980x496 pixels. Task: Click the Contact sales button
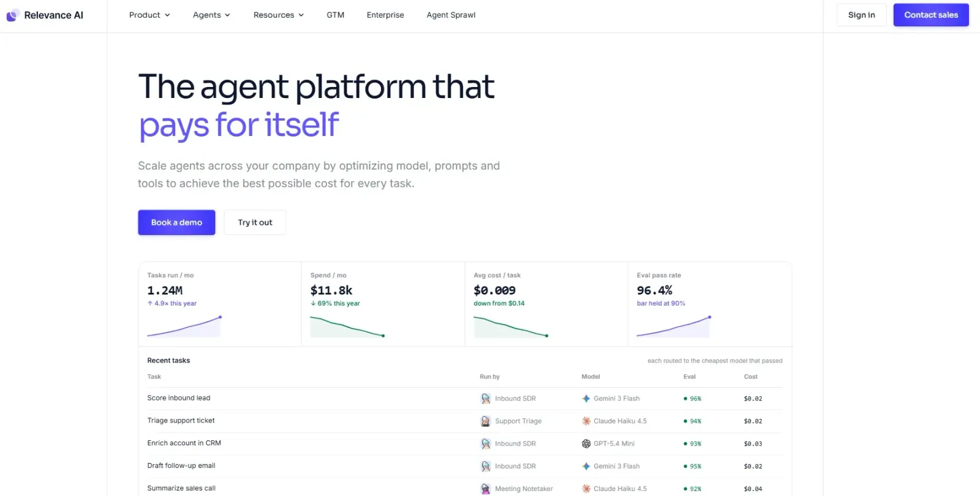point(931,15)
